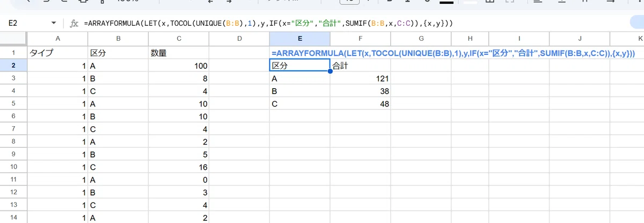Click into the formula bar text

pyautogui.click(x=268, y=24)
